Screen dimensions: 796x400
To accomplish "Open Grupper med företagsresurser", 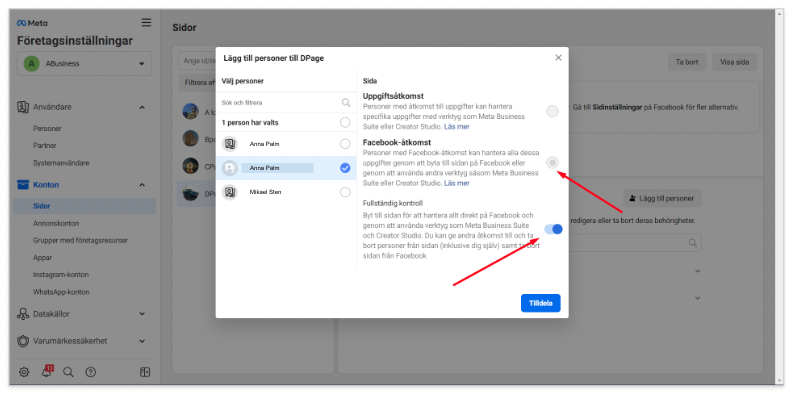I will pos(80,240).
